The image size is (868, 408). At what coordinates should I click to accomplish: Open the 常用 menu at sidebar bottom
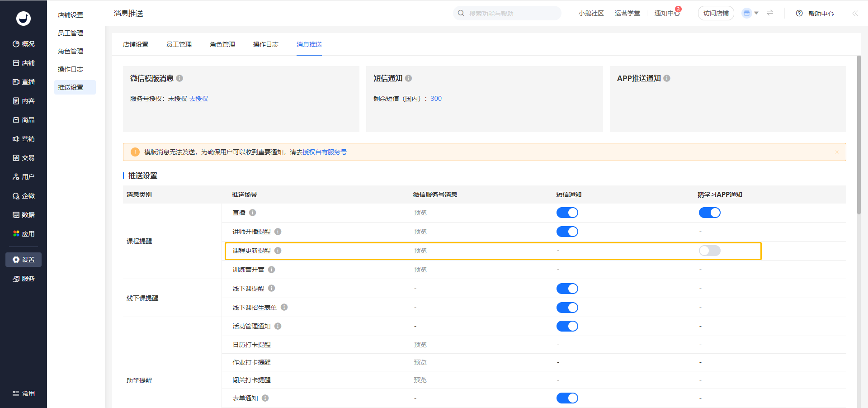pos(24,394)
